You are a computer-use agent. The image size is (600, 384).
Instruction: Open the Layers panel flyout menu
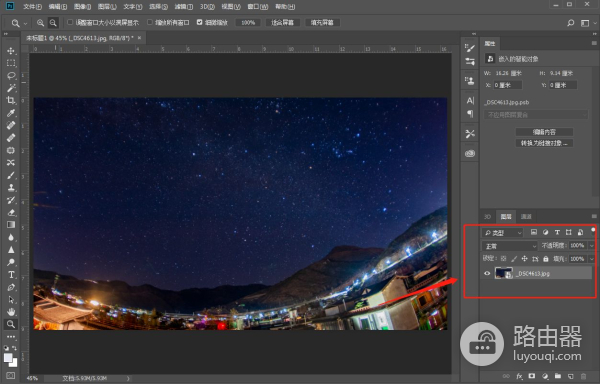[594, 216]
